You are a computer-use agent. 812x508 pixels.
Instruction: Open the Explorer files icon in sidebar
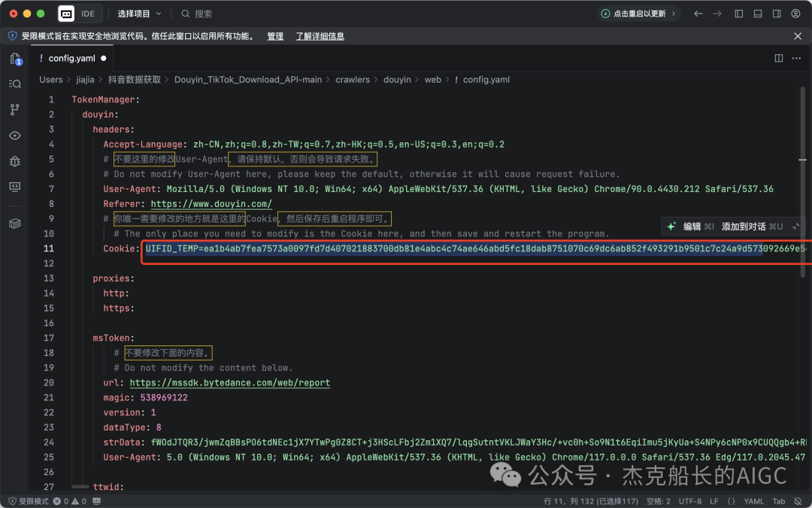click(15, 59)
